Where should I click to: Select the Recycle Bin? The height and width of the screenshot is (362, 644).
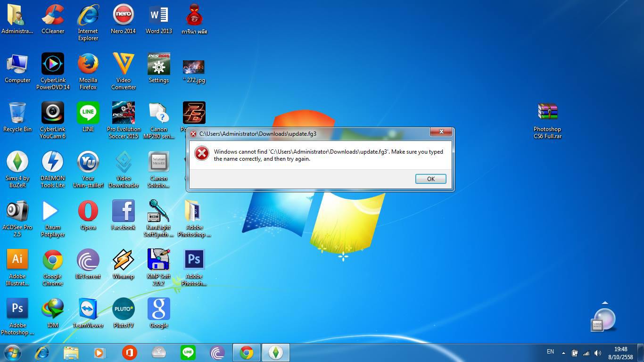coord(17,117)
